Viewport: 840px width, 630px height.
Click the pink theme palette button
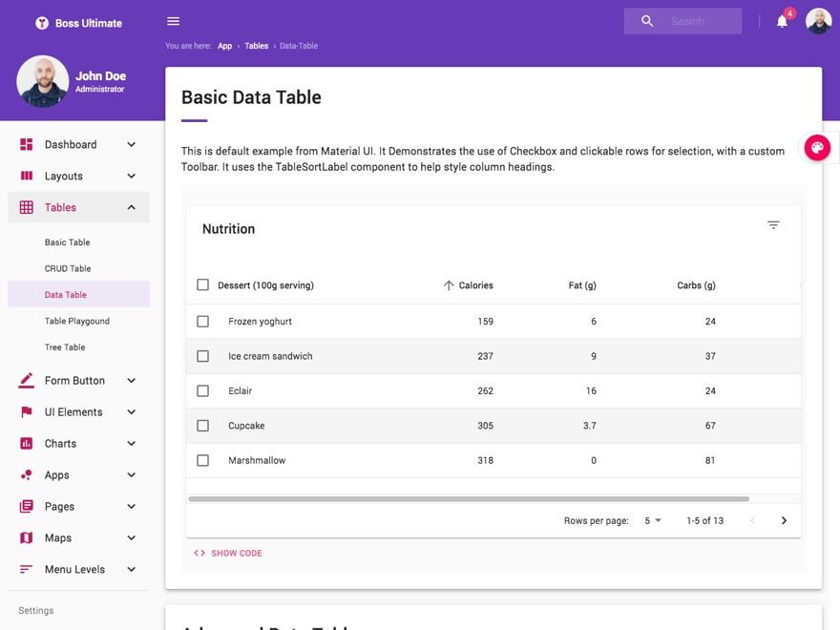[817, 147]
